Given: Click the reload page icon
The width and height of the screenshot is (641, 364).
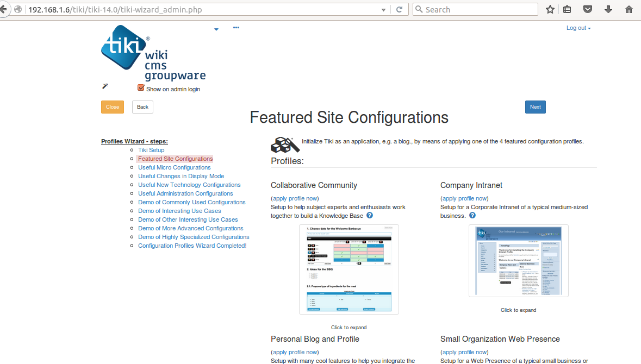Looking at the screenshot, I should pos(400,9).
